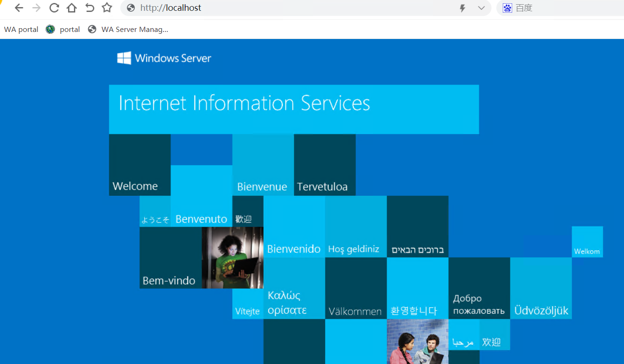Click the back navigation arrow

point(18,8)
